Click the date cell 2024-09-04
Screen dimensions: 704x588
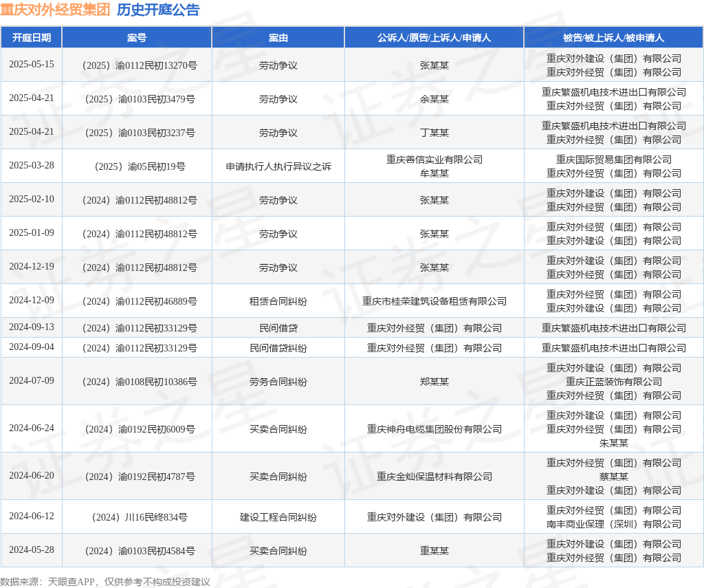click(x=32, y=347)
